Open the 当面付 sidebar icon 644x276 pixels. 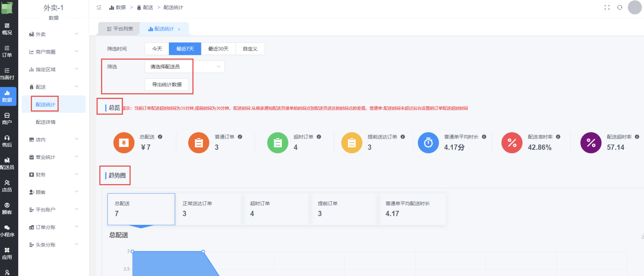7,74
